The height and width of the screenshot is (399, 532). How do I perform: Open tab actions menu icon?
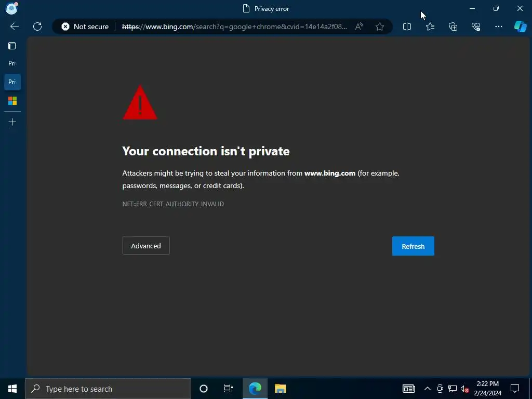(x=12, y=46)
